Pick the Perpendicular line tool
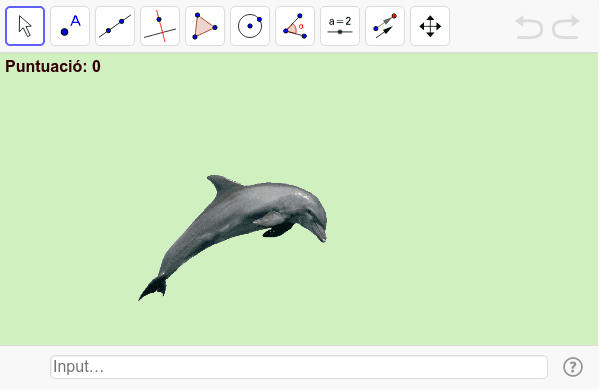Viewport: 600px width, 390px height. point(160,26)
